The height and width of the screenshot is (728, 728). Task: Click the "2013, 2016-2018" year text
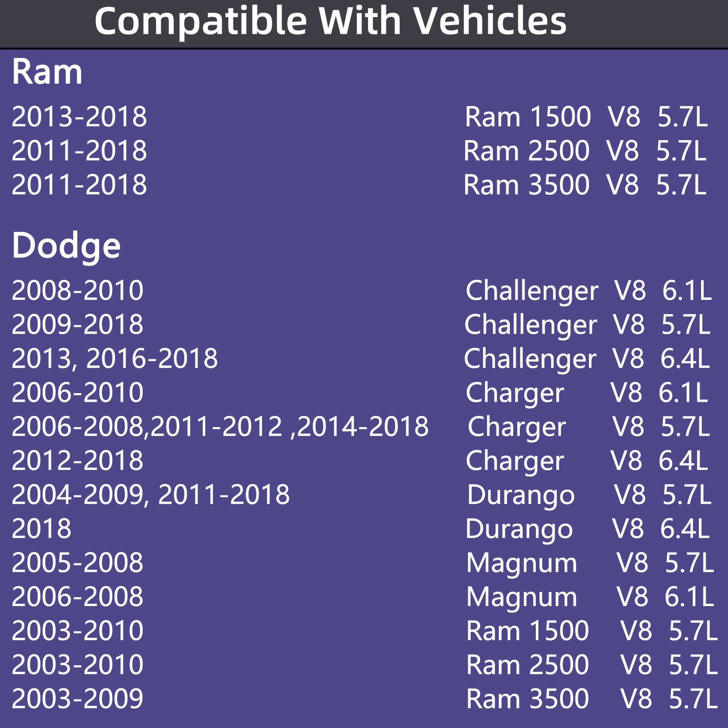[x=115, y=358]
